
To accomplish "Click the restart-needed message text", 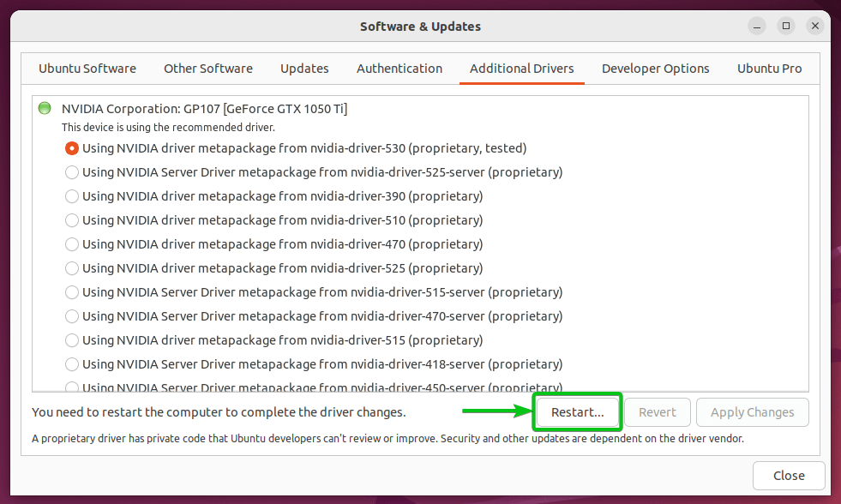I will (219, 412).
